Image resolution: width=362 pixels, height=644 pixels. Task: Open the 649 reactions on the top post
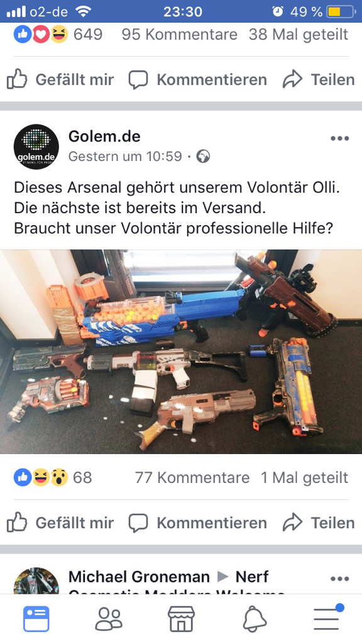tap(58, 35)
